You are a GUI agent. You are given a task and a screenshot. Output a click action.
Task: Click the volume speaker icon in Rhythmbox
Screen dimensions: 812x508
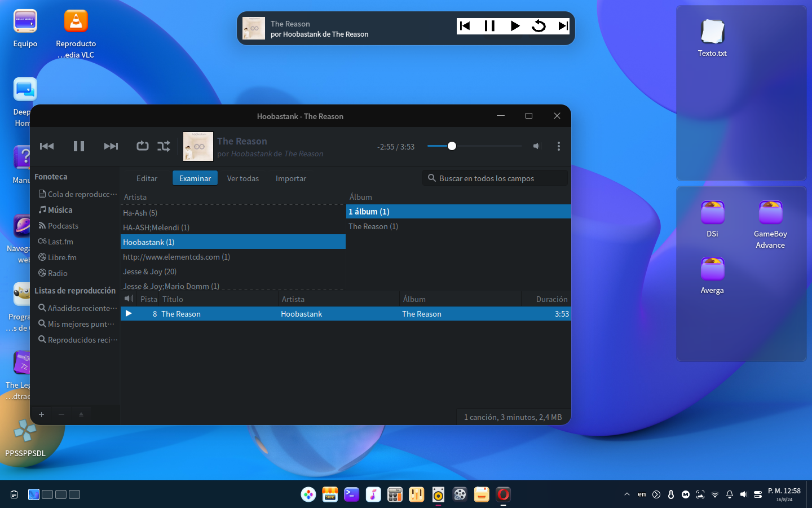pos(537,146)
